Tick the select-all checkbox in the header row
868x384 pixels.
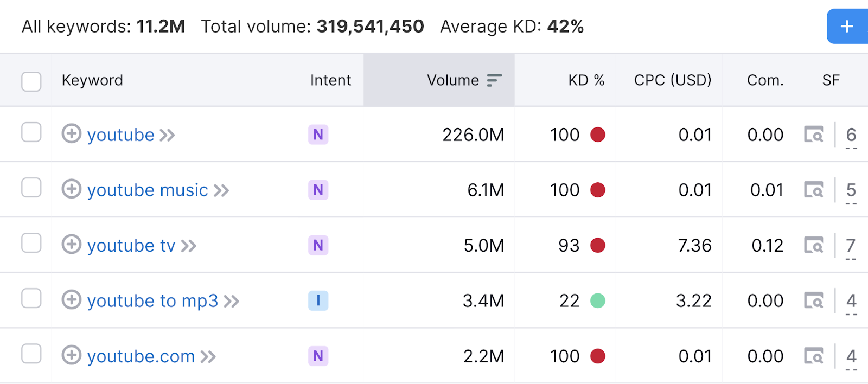click(31, 81)
